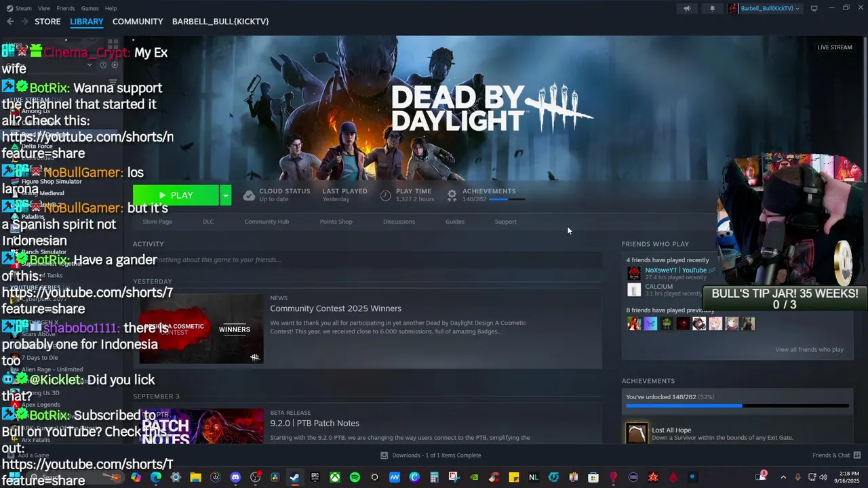Go forward with the Steam forward arrow
Viewport: 868px width, 488px height.
point(25,22)
